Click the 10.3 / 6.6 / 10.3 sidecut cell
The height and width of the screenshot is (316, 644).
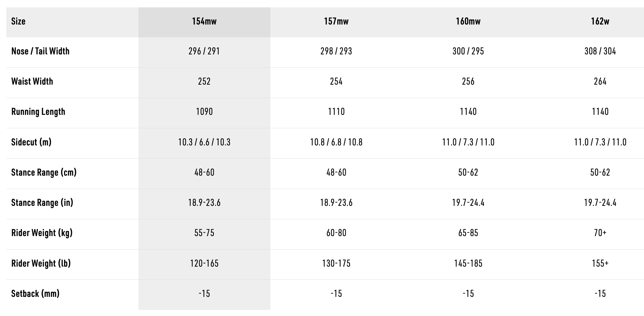point(204,142)
